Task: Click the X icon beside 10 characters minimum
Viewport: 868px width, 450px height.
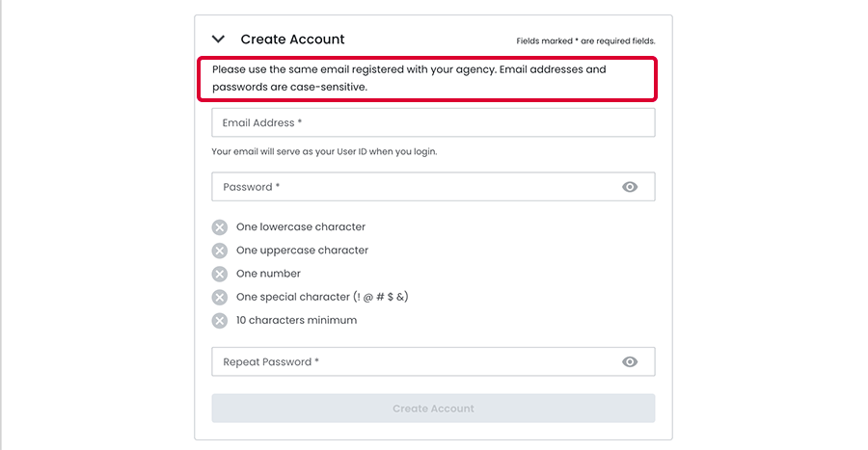Action: pyautogui.click(x=220, y=320)
